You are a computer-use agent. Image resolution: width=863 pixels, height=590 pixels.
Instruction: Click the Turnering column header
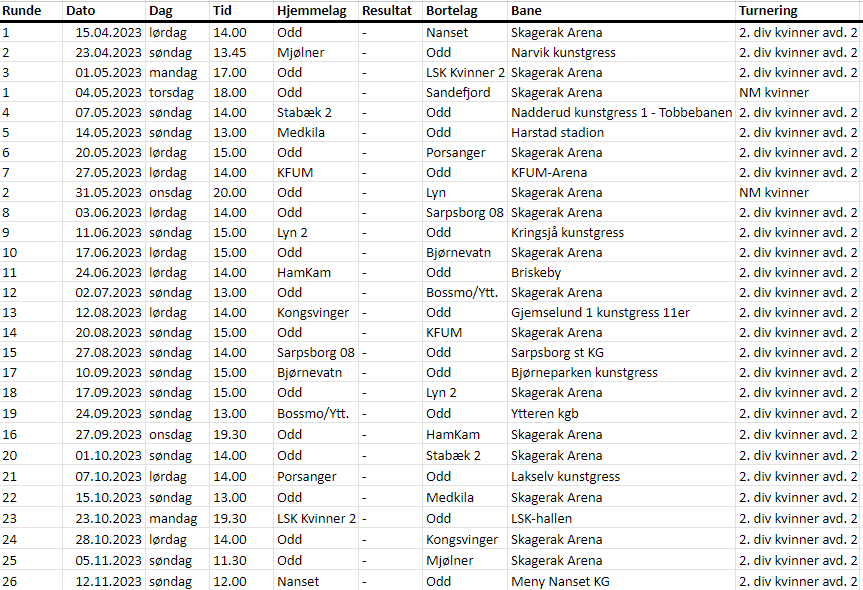click(x=768, y=11)
